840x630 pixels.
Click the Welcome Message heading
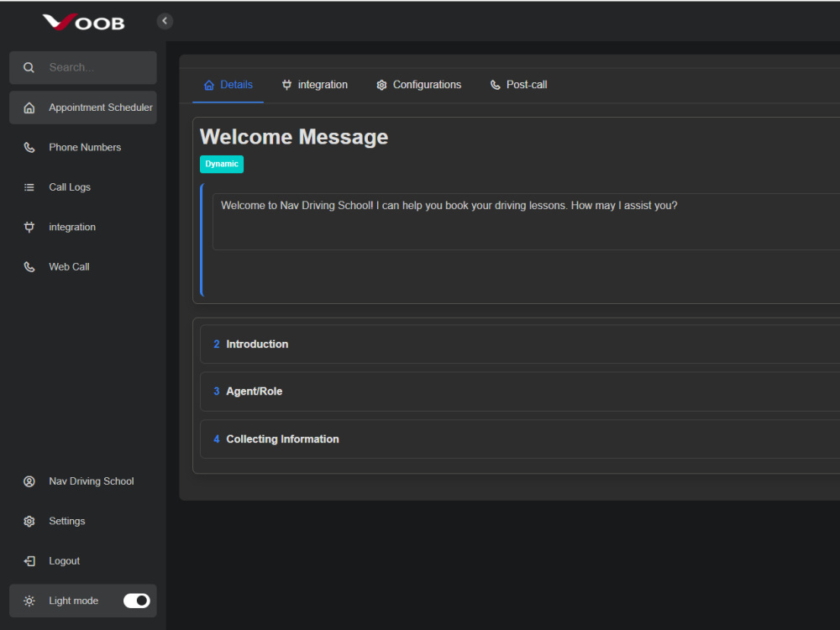pyautogui.click(x=294, y=137)
